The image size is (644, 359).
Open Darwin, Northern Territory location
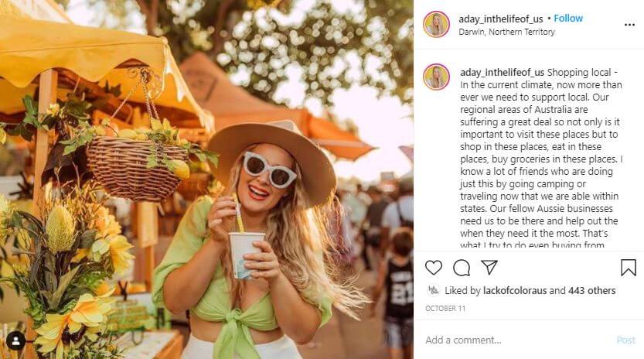click(506, 32)
